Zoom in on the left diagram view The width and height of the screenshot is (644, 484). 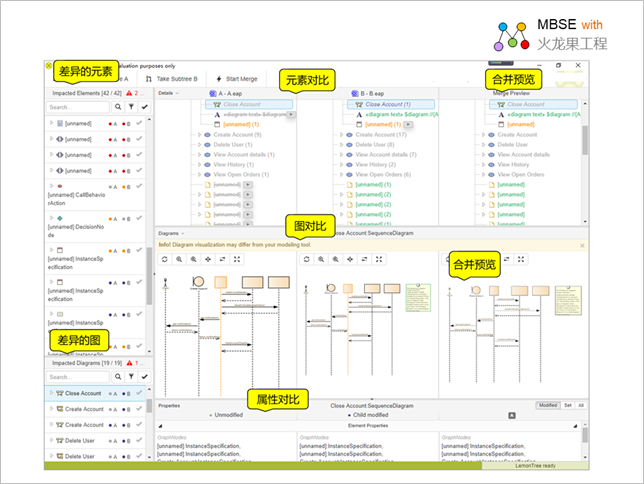[179, 259]
